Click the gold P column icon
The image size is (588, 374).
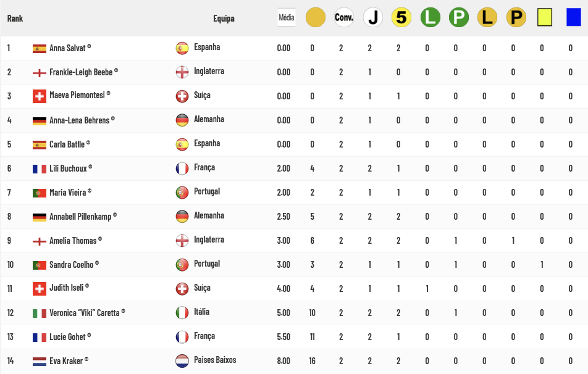(x=516, y=17)
